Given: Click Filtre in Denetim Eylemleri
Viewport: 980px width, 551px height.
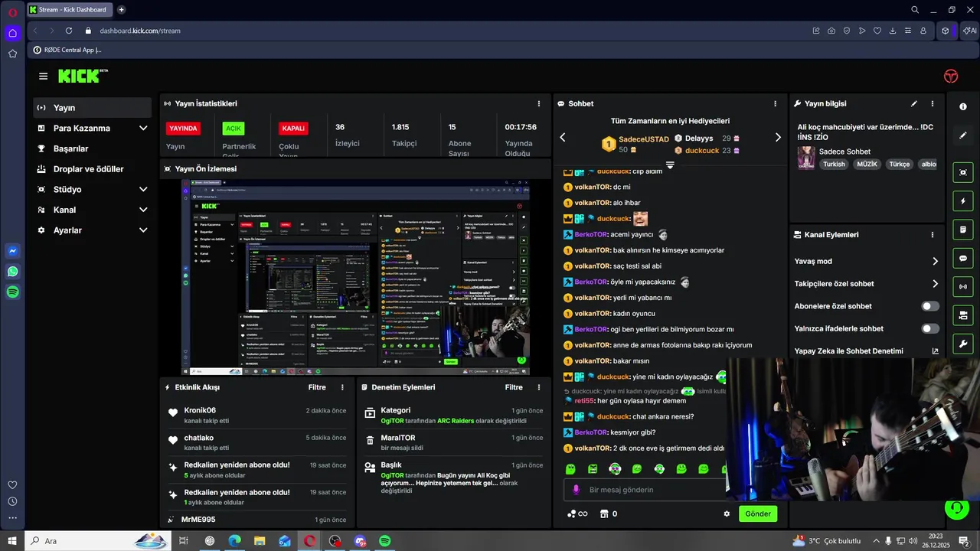Looking at the screenshot, I should point(514,387).
